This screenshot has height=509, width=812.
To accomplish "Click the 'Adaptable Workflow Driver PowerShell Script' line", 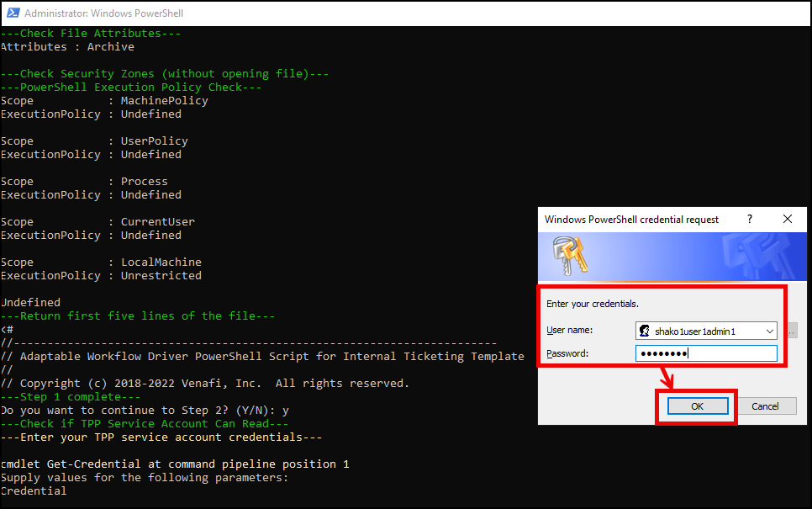I will (x=262, y=357).
